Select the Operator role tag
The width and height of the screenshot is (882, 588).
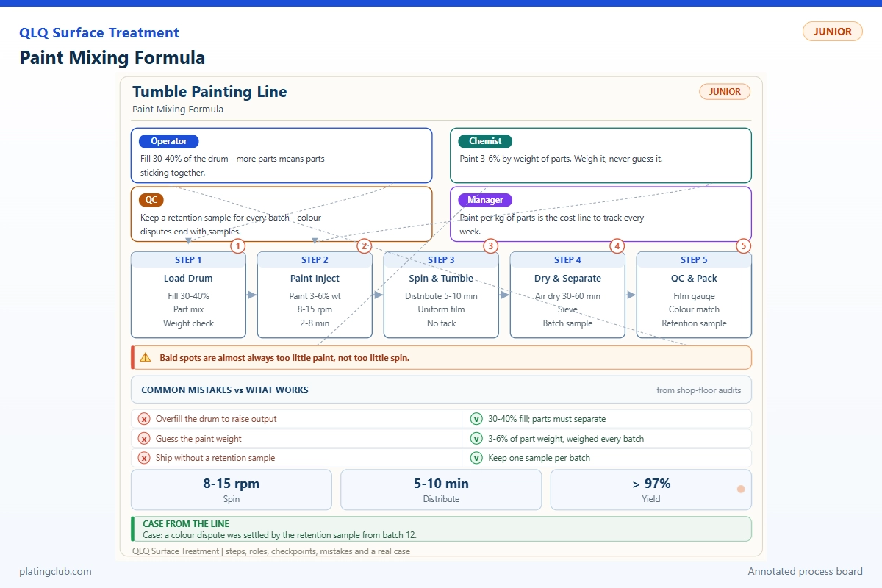click(x=169, y=141)
